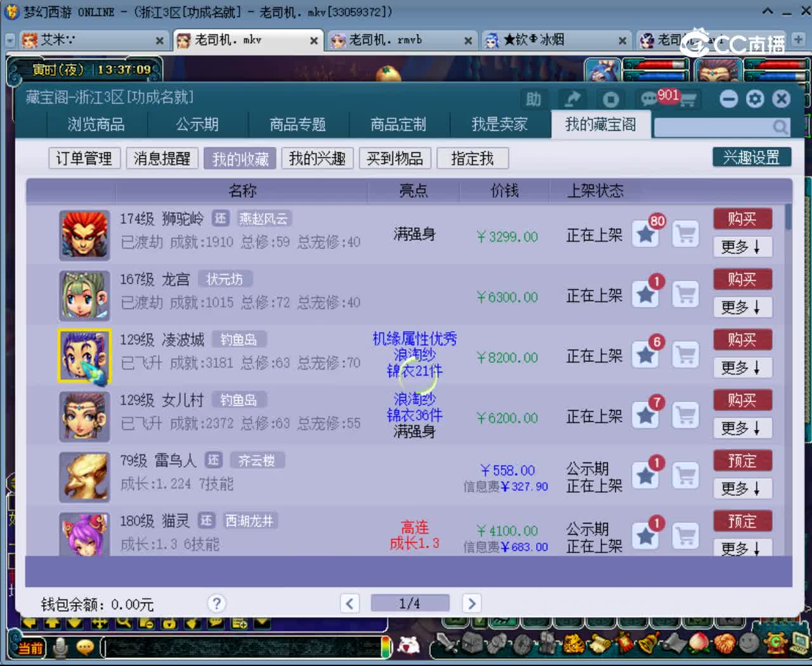Viewport: 812px width, 666px height.
Task: Switch to 我是卖家 tab
Action: click(499, 124)
